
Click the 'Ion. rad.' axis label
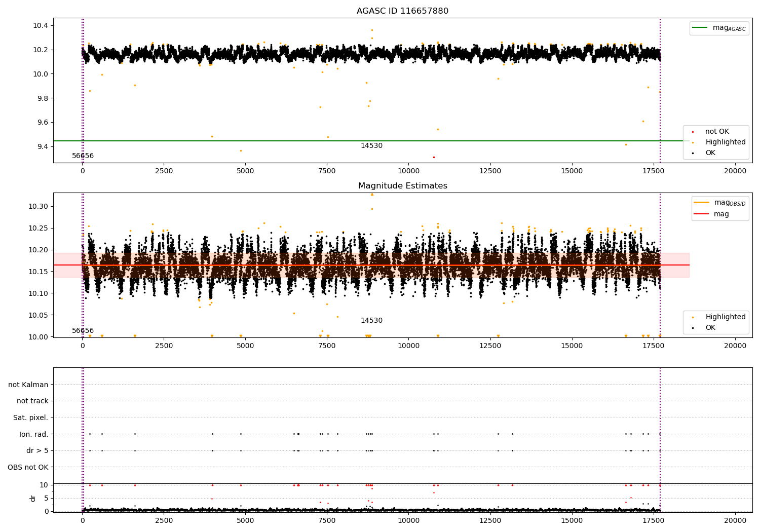34,434
